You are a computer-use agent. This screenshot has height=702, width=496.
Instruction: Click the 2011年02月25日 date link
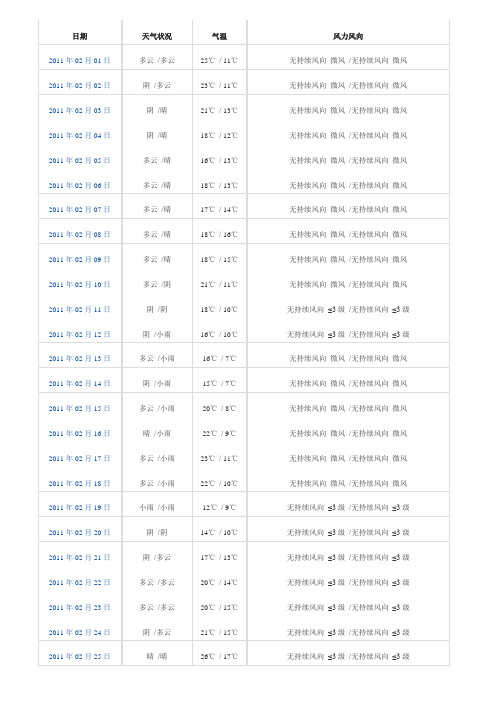(80, 656)
